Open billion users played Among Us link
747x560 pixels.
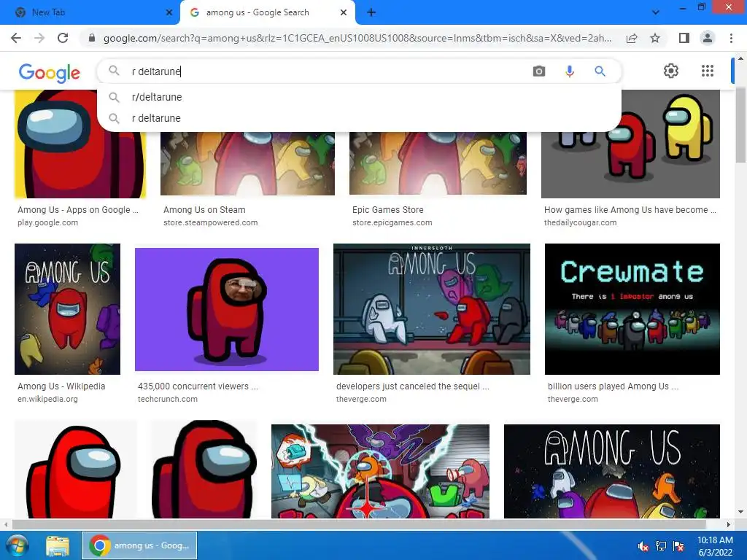coord(613,386)
